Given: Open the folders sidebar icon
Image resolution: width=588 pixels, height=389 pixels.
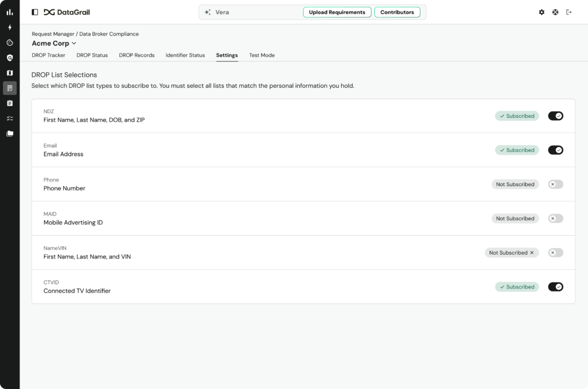Looking at the screenshot, I should pos(10,133).
